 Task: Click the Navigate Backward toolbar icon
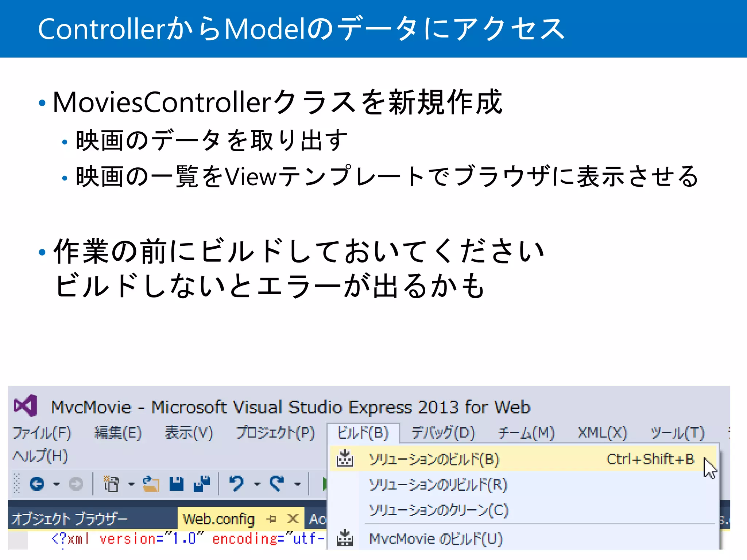36,484
